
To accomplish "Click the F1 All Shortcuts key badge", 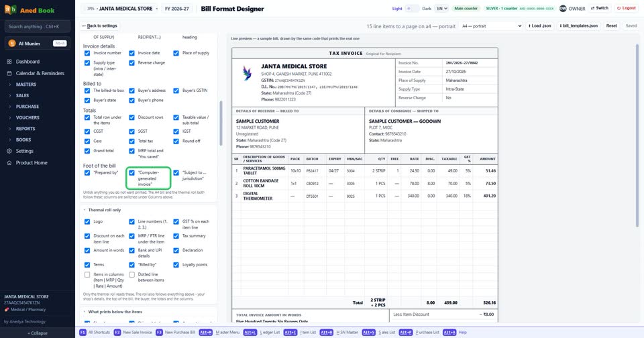I will pos(83,332).
